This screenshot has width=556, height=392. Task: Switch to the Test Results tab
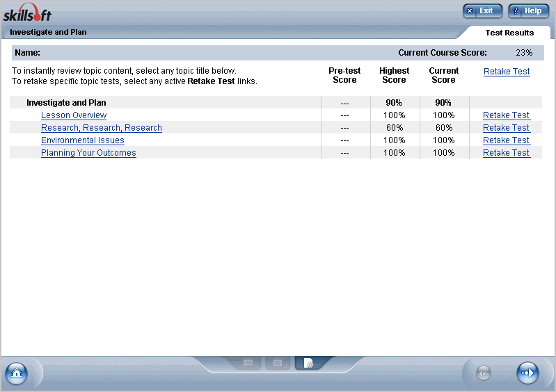pos(509,33)
